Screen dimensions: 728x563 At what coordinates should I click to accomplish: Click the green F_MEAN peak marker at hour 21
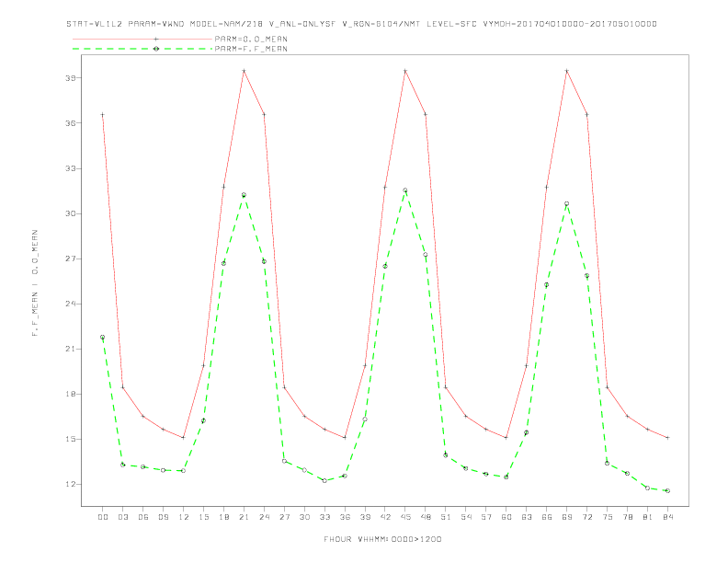point(244,195)
